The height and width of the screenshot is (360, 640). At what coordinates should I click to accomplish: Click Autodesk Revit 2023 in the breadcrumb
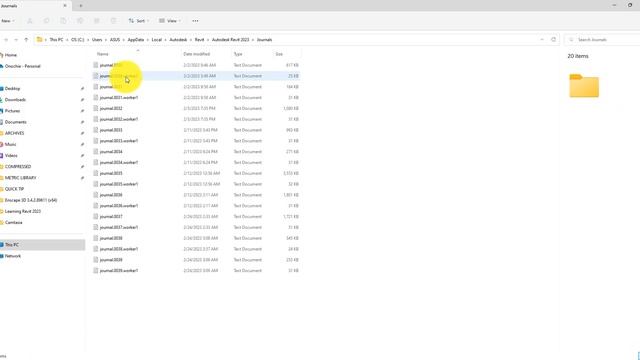(231, 40)
